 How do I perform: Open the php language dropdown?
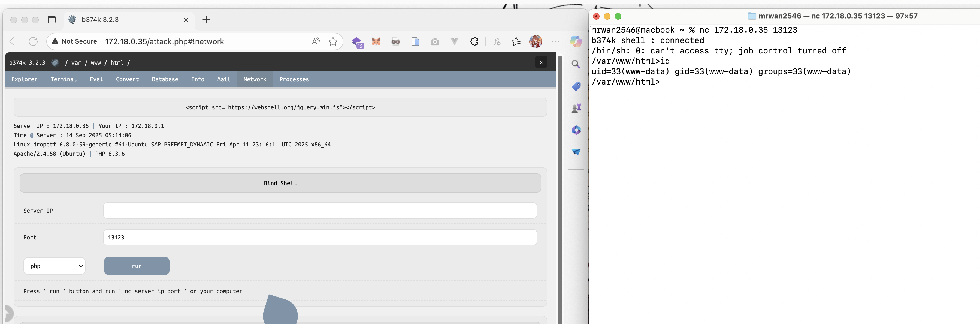click(55, 266)
